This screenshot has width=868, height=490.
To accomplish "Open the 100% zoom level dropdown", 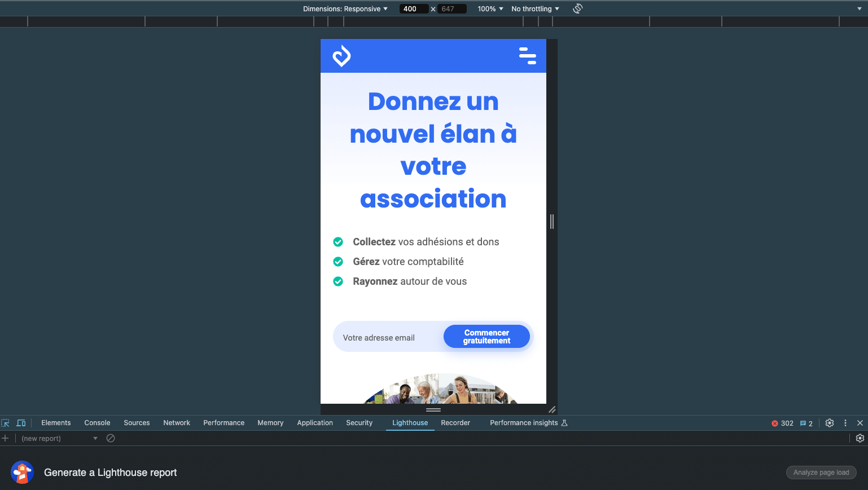I will tap(489, 8).
